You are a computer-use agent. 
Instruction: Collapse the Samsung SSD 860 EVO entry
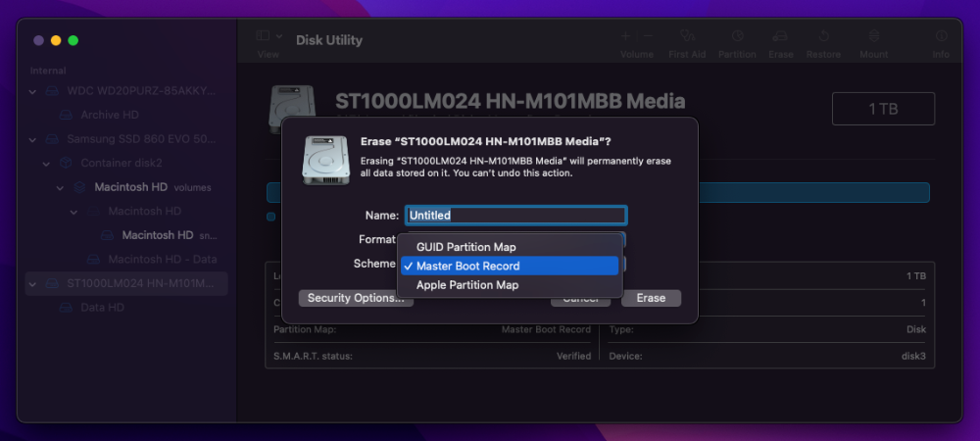tap(33, 139)
